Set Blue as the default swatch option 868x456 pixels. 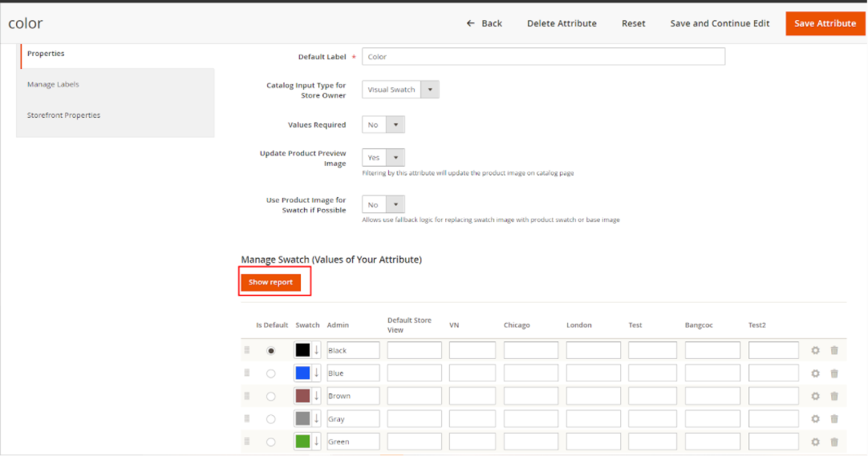tap(271, 373)
